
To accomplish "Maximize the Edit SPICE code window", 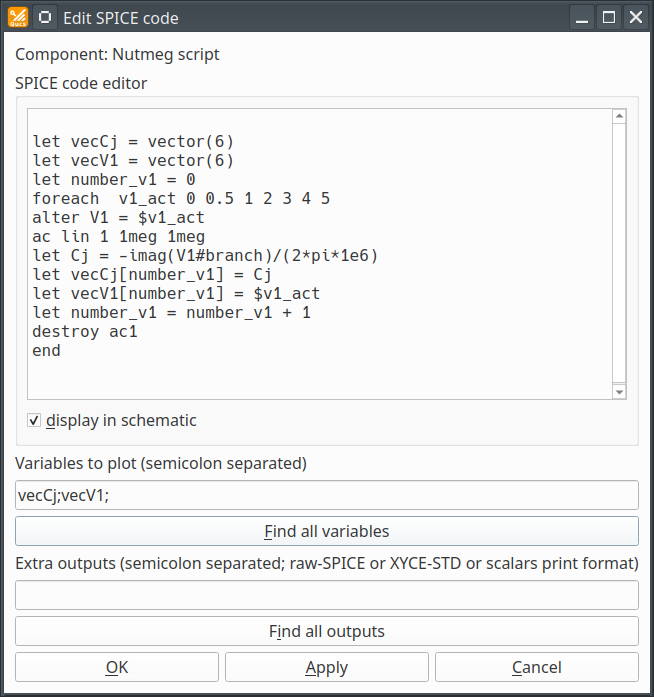I will (609, 17).
